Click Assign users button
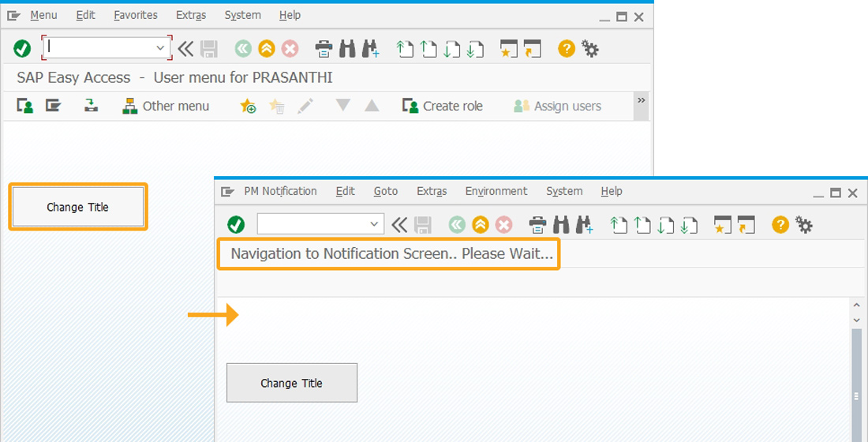868x442 pixels. click(x=558, y=106)
